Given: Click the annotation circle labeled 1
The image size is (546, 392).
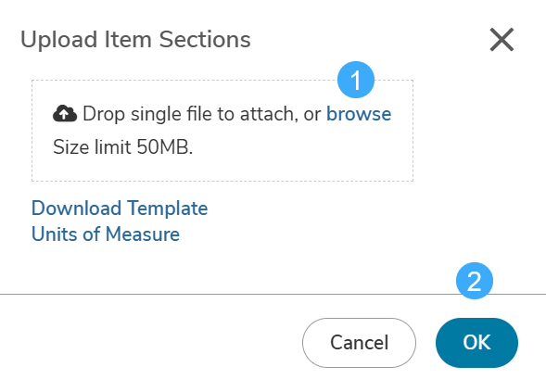Looking at the screenshot, I should pos(356,80).
